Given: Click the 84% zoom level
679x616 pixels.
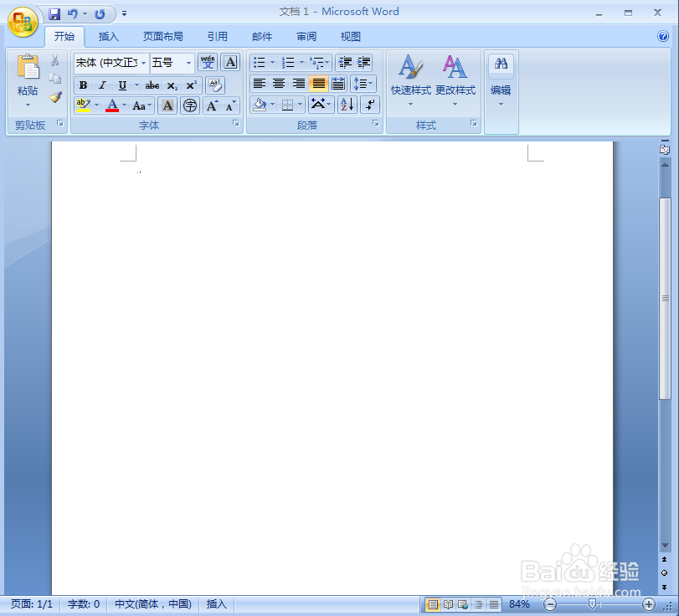Looking at the screenshot, I should point(519,604).
